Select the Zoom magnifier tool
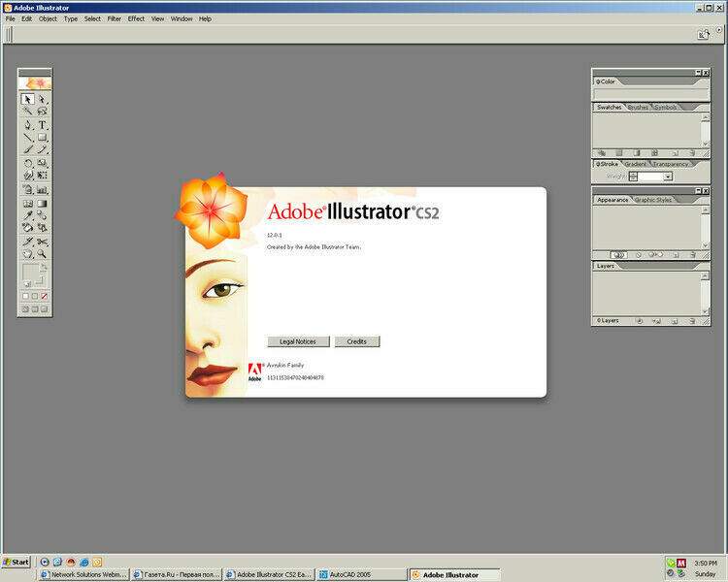This screenshot has height=582, width=728. [x=42, y=254]
